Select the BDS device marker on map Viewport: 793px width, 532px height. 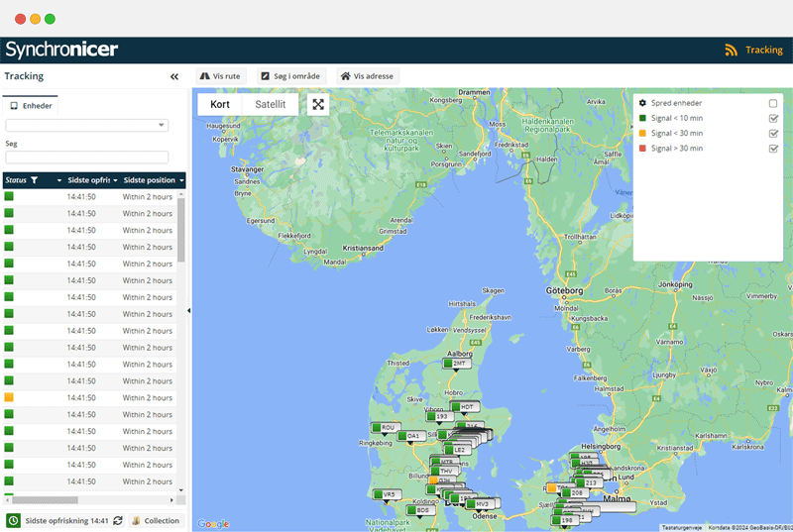coord(420,510)
